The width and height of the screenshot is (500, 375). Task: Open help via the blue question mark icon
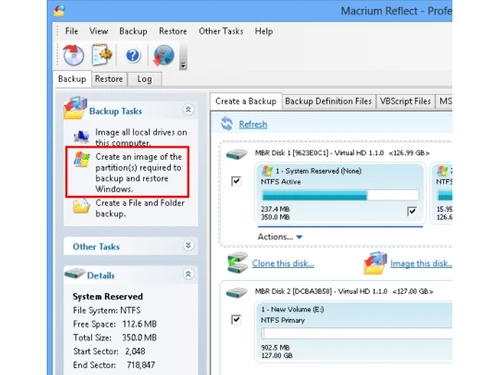click(x=133, y=55)
